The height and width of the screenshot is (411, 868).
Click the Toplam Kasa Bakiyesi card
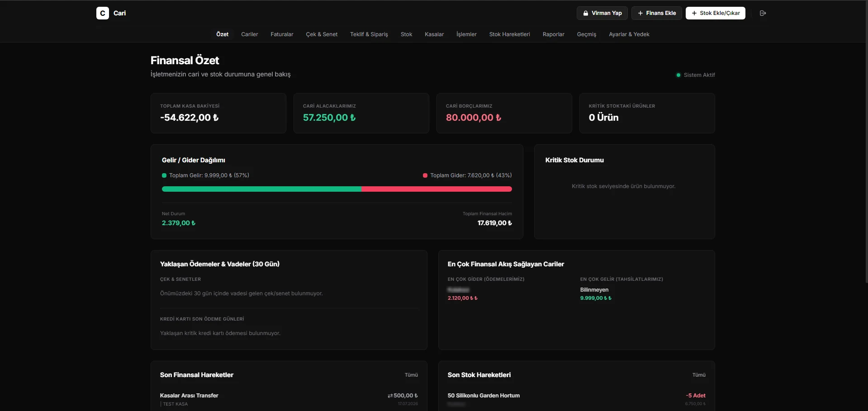pyautogui.click(x=218, y=113)
